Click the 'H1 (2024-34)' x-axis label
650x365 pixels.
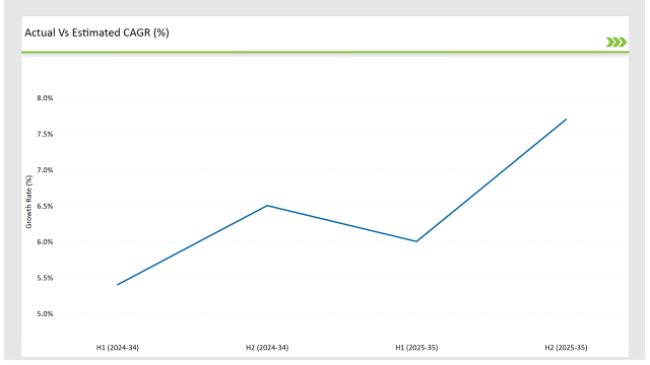117,348
